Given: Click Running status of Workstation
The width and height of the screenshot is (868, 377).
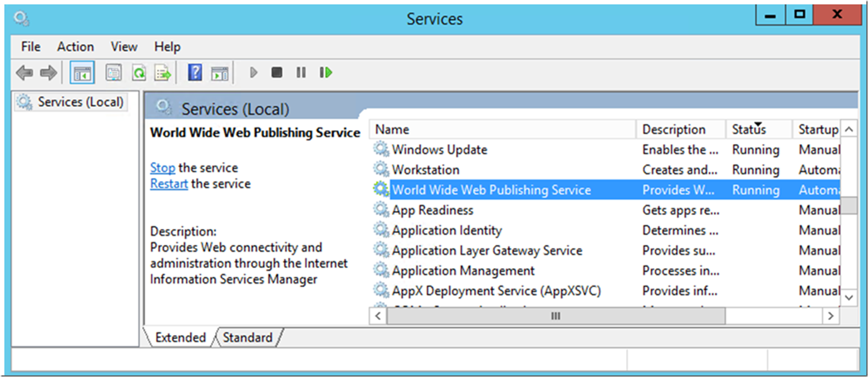Looking at the screenshot, I should [756, 170].
